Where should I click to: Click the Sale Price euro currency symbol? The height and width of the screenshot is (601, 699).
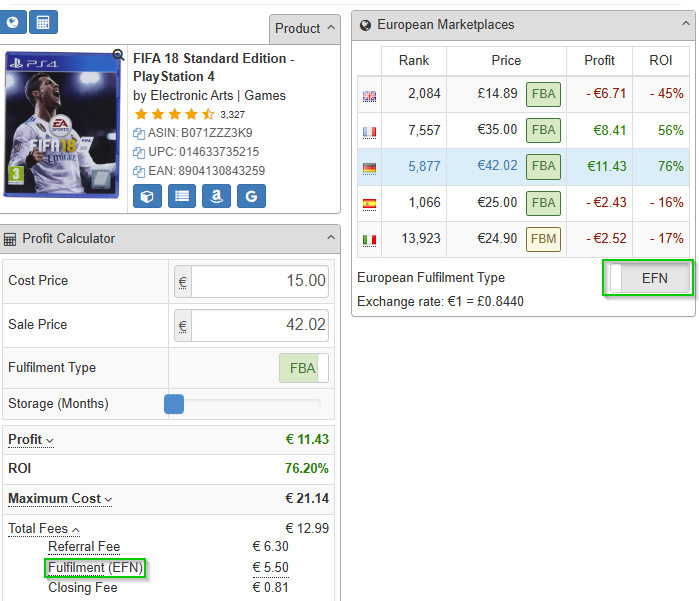(x=183, y=326)
